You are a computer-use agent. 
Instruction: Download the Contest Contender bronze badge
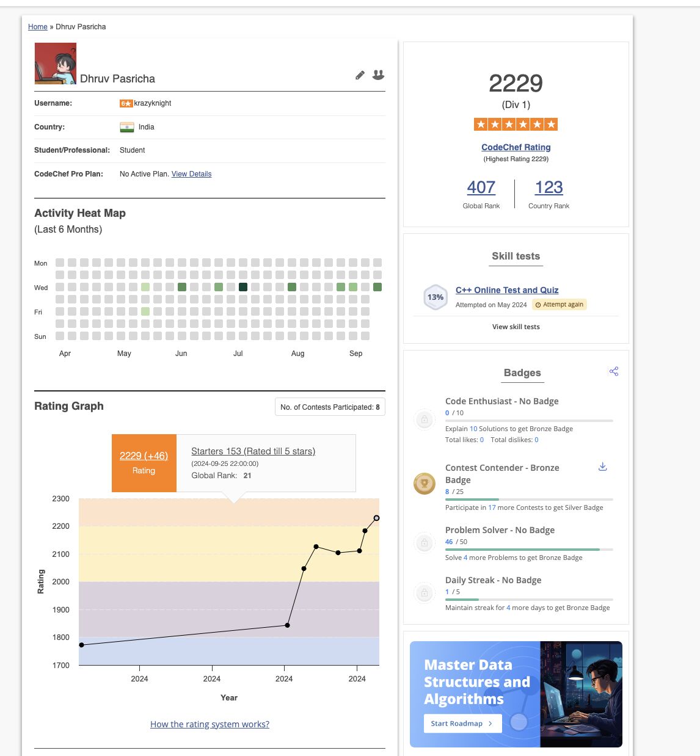tap(602, 467)
